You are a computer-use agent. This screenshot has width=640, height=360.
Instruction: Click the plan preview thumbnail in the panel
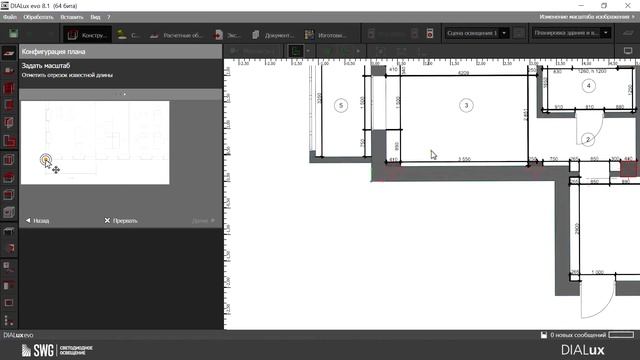95,142
